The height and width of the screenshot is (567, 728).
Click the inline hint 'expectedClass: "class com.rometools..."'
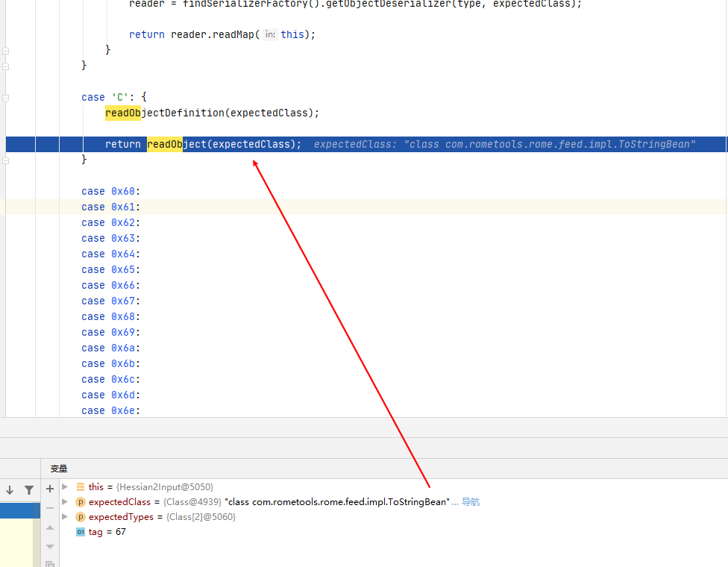[505, 145]
